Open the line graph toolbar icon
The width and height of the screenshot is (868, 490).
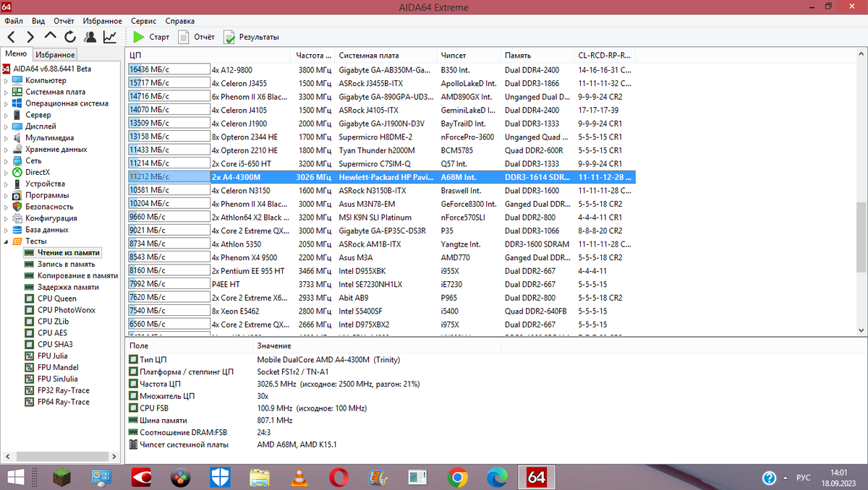pyautogui.click(x=110, y=37)
